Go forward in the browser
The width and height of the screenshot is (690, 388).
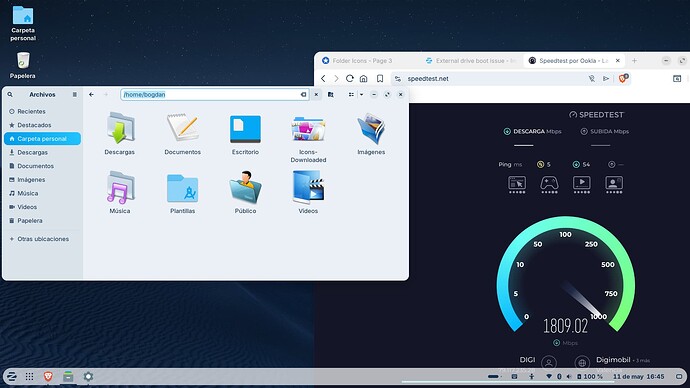336,78
